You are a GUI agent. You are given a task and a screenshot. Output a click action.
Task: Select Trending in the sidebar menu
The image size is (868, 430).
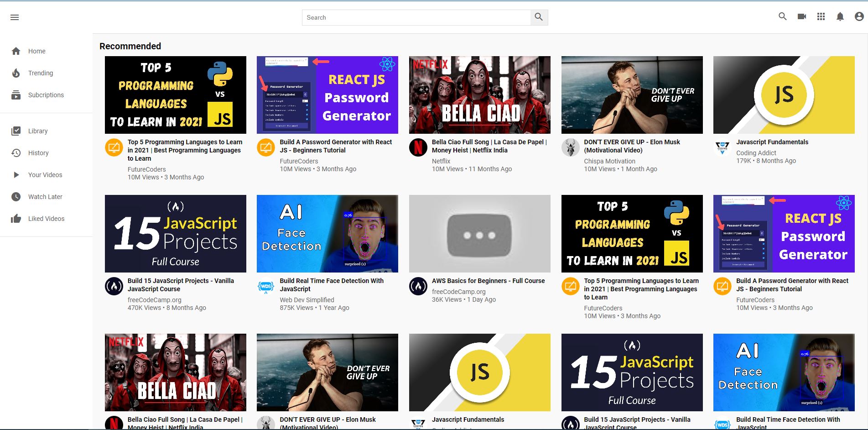click(41, 73)
